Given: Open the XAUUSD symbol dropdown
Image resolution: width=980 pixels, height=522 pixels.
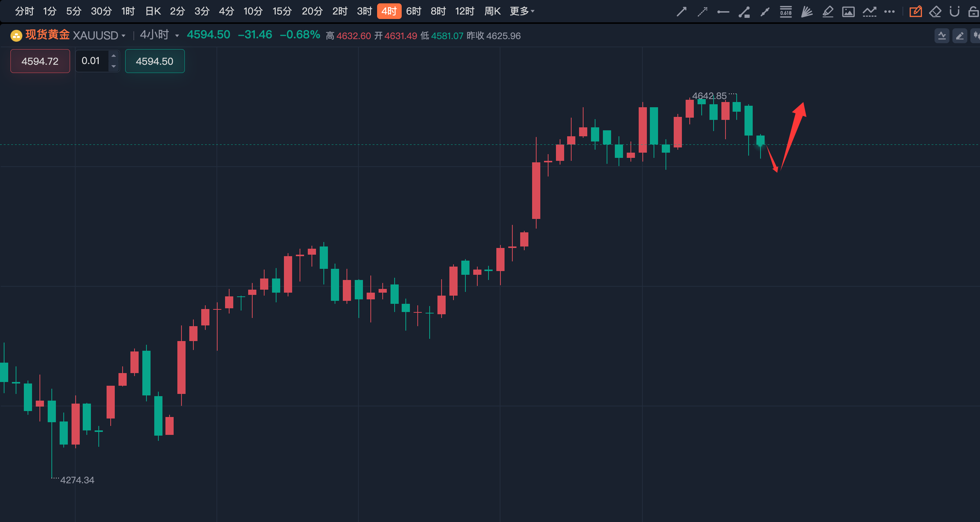Looking at the screenshot, I should (99, 36).
